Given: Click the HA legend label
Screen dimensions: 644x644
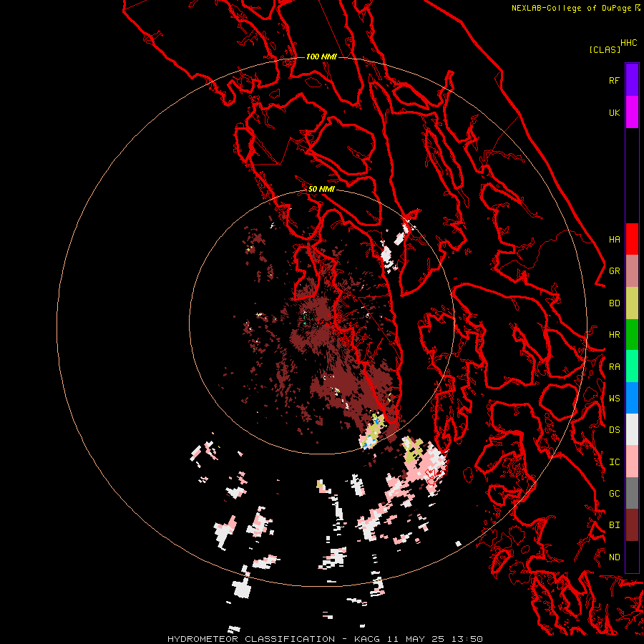Looking at the screenshot, I should click(614, 239).
